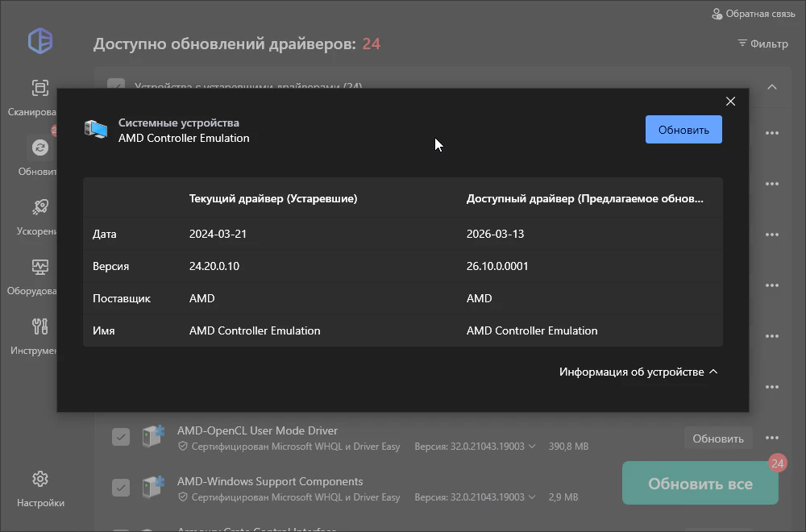Click Обновить for AMD-OpenCL User Mode Driver
This screenshot has width=806, height=532.
(x=718, y=438)
